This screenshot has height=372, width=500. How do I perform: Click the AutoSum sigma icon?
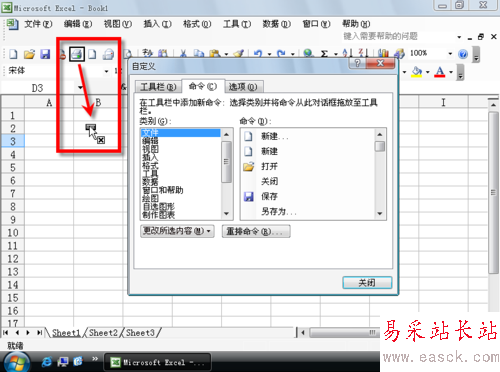[324, 53]
